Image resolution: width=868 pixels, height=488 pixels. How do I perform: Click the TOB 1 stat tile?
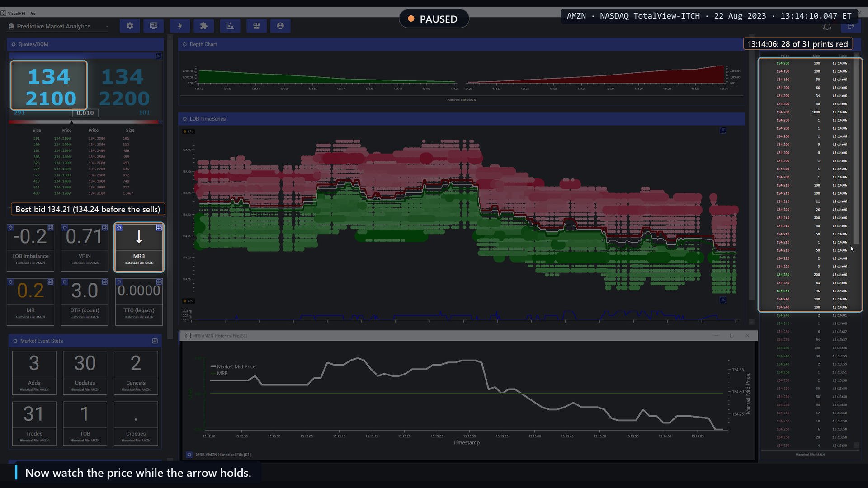click(x=85, y=423)
